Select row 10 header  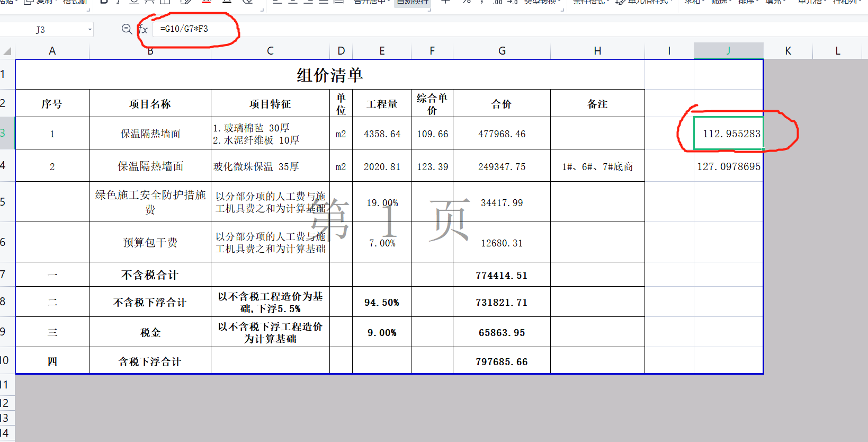[7, 360]
